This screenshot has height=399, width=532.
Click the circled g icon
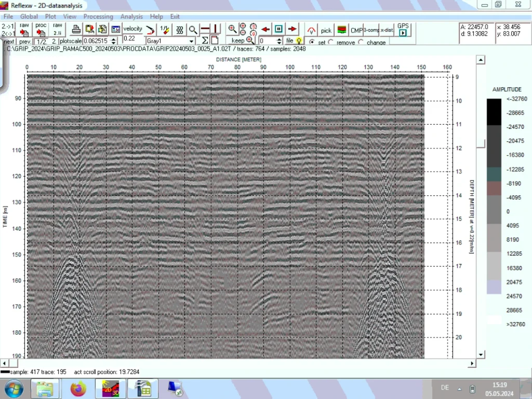[x=253, y=33]
